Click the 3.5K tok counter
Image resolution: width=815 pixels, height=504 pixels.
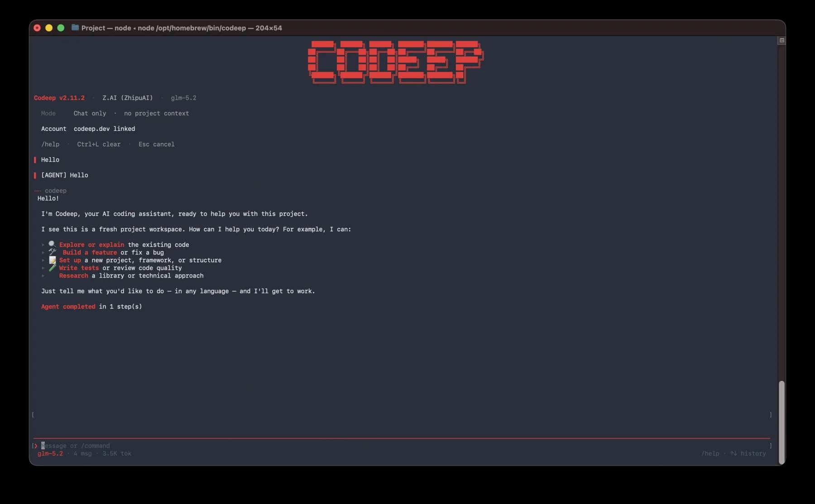(x=117, y=453)
